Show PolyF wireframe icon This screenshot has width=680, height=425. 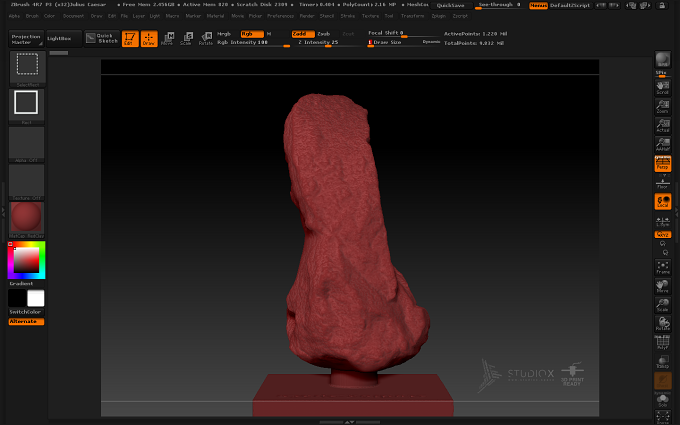point(663,343)
